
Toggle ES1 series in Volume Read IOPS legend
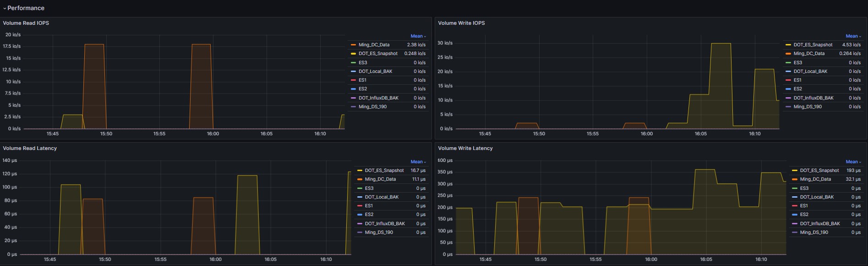(362, 80)
